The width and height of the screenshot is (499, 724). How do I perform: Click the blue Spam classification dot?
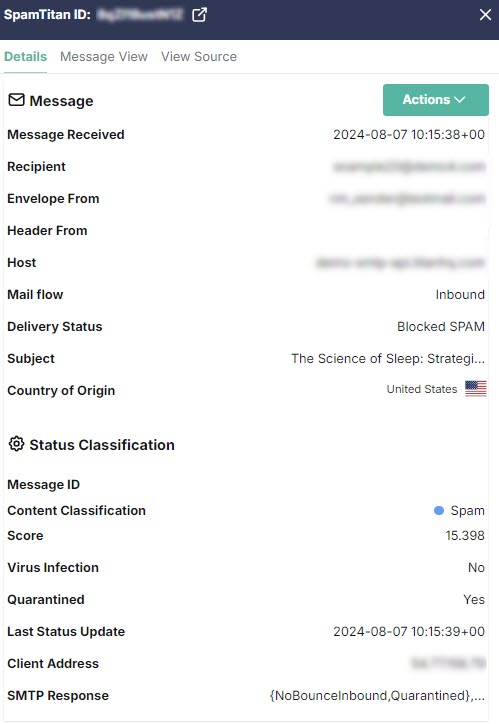[439, 510]
